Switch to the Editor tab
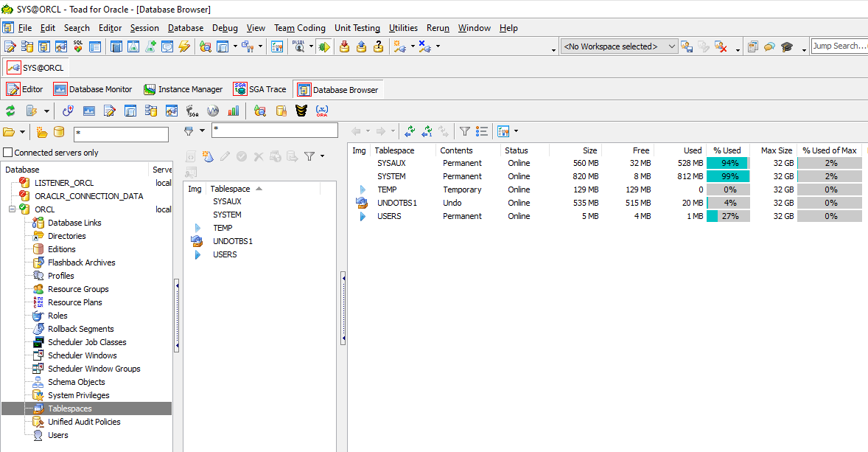Screen dimensions: 868x452 pos(25,89)
